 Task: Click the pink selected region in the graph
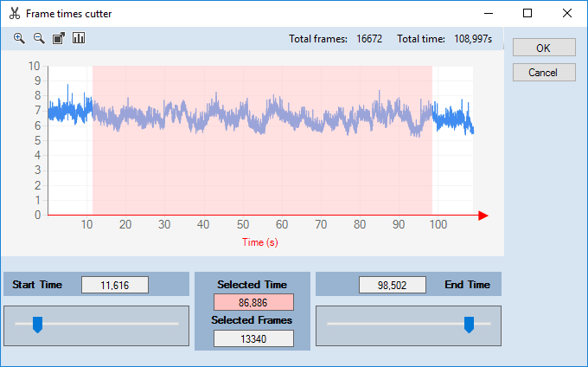(x=262, y=140)
